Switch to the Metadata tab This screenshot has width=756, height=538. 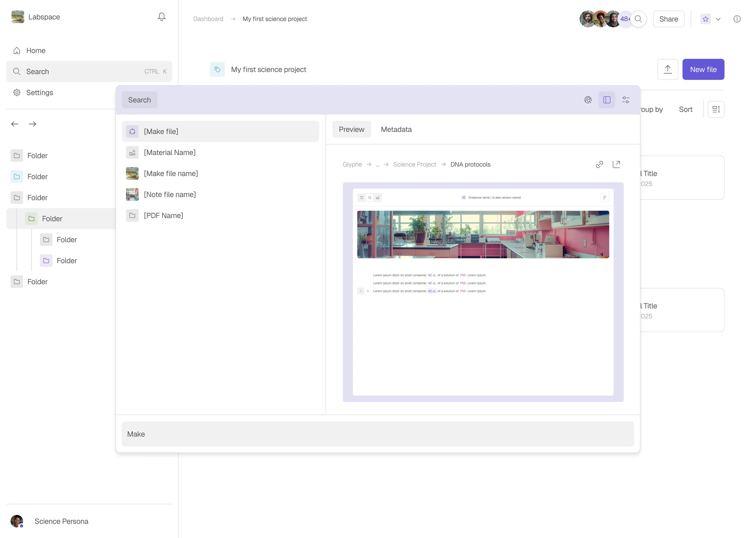point(396,129)
